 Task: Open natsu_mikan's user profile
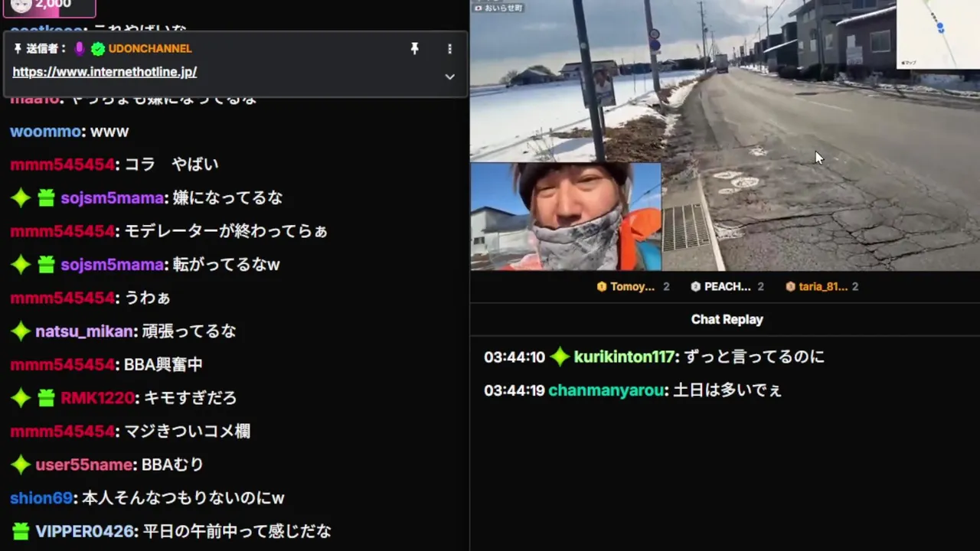click(86, 331)
